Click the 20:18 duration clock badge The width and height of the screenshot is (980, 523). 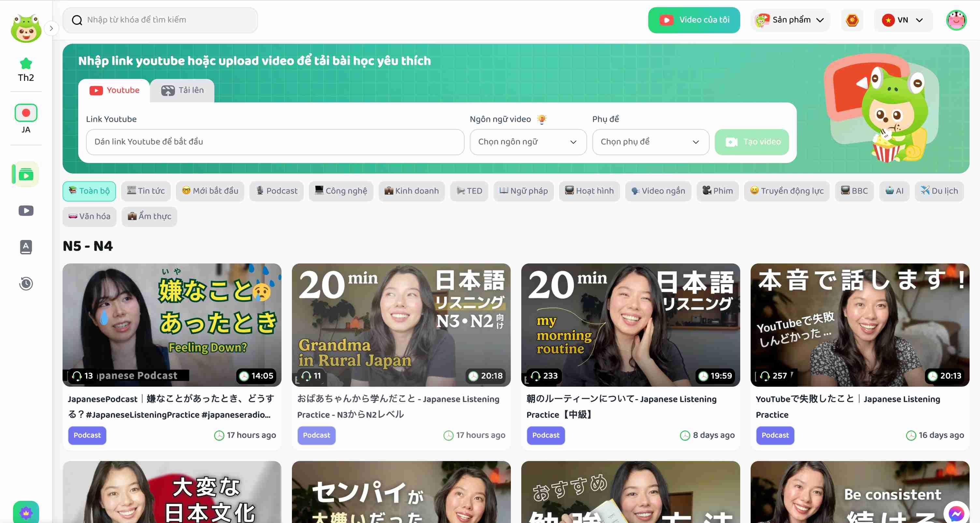(x=486, y=376)
